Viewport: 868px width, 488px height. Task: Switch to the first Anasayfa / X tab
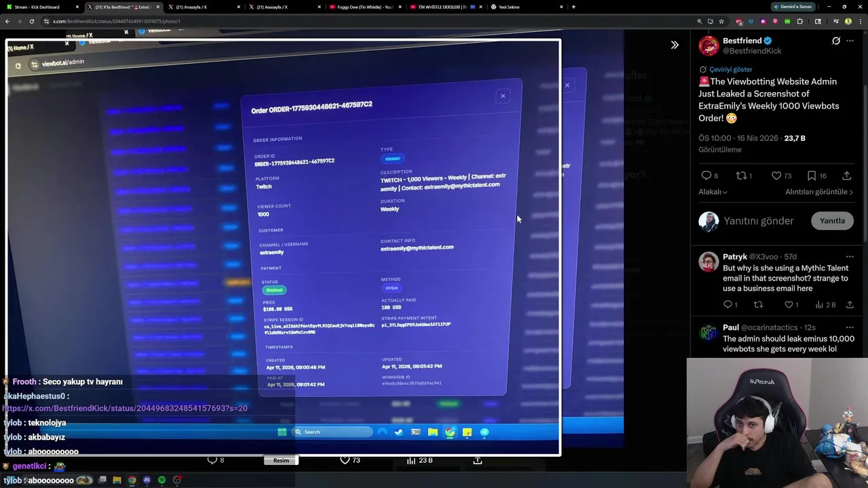(x=204, y=7)
